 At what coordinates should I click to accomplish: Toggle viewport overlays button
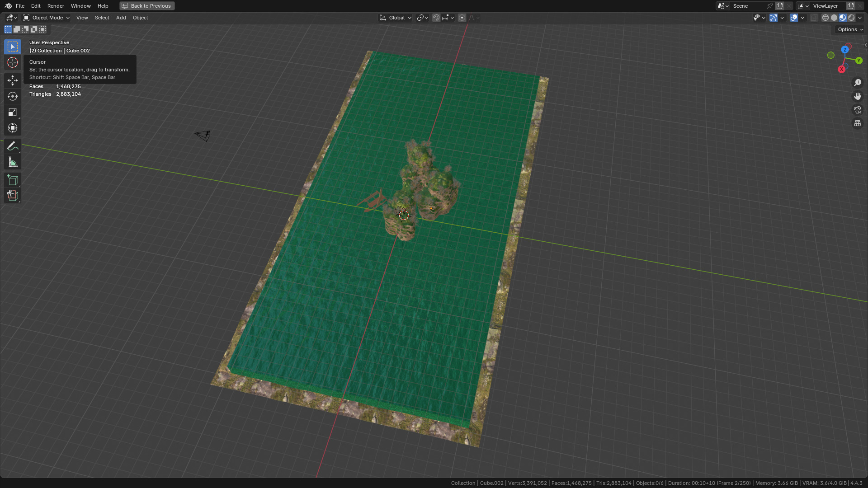point(794,18)
